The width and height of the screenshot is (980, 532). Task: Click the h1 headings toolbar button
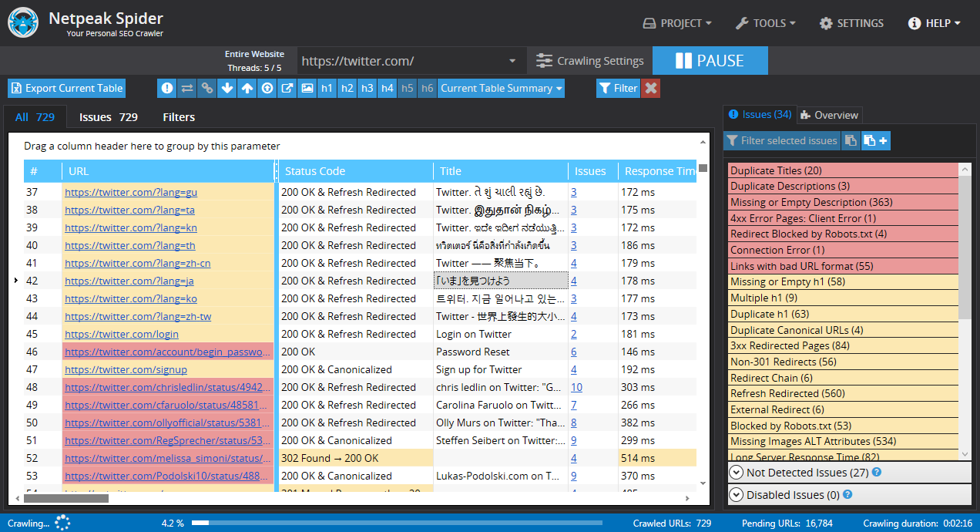point(327,88)
